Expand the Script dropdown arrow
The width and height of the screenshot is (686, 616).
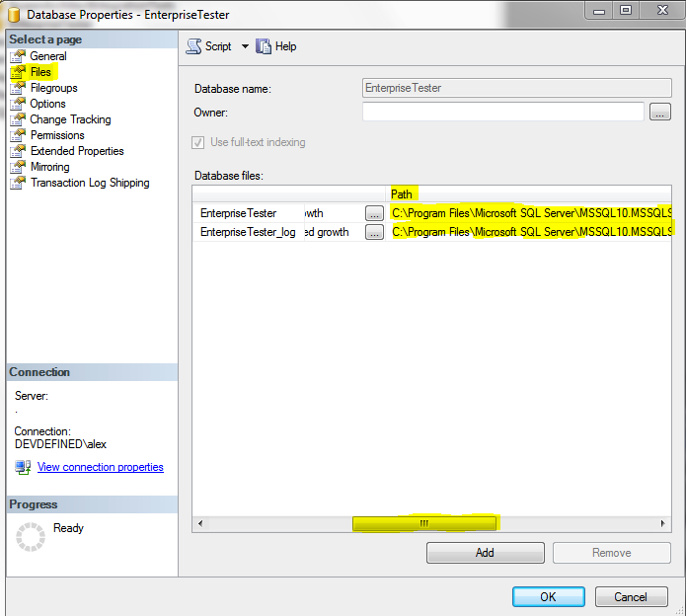pyautogui.click(x=245, y=46)
